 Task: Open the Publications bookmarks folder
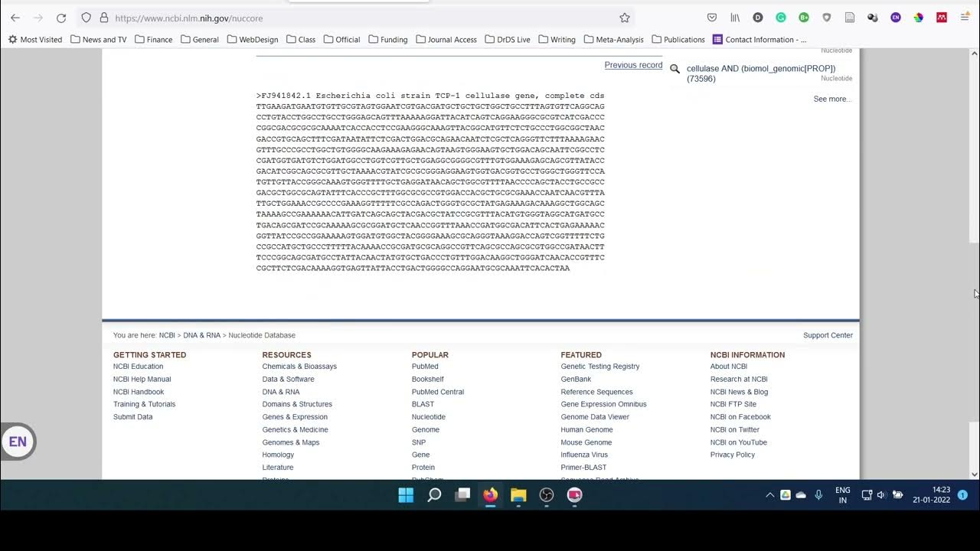click(678, 40)
